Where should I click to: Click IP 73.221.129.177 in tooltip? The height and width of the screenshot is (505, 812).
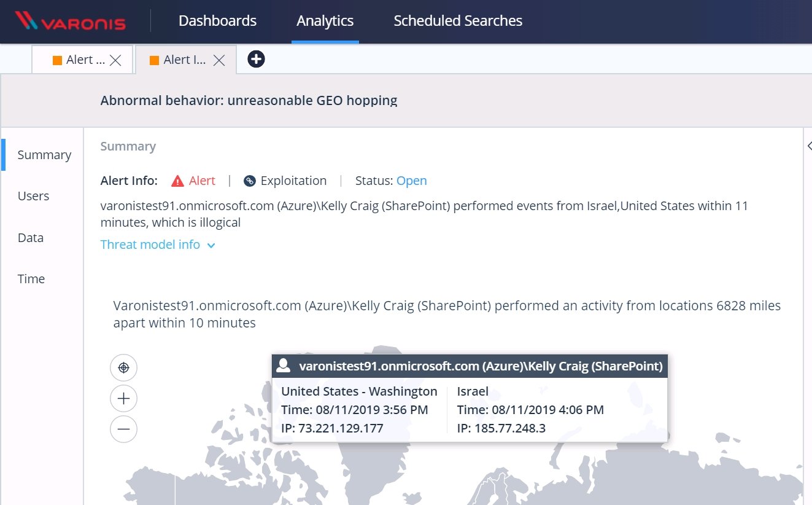click(x=332, y=428)
